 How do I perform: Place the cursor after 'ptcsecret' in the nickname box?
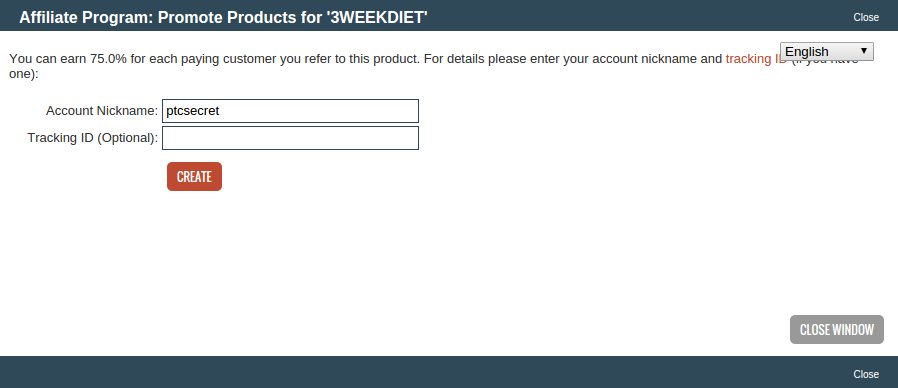[220, 111]
